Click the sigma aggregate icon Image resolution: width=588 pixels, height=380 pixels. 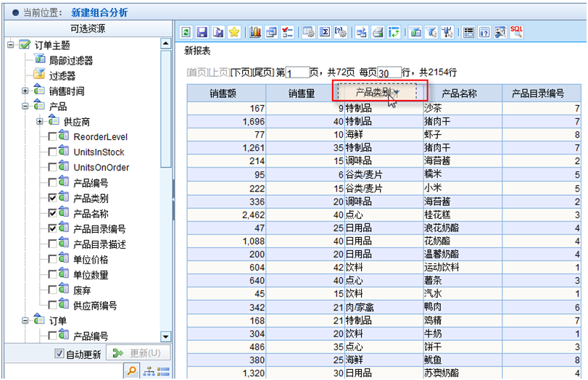325,32
